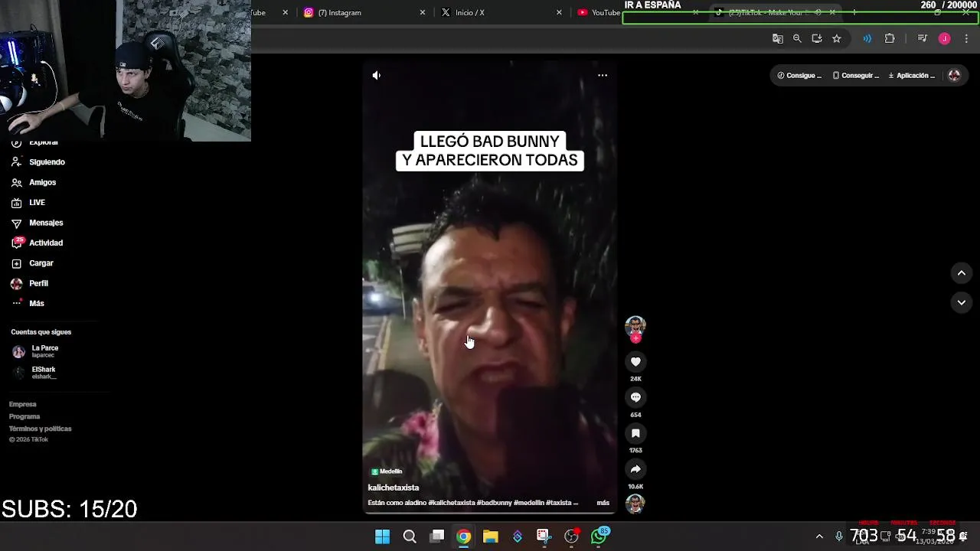Open kalichetaxista username link
Screen dimensions: 980x551
click(x=394, y=487)
